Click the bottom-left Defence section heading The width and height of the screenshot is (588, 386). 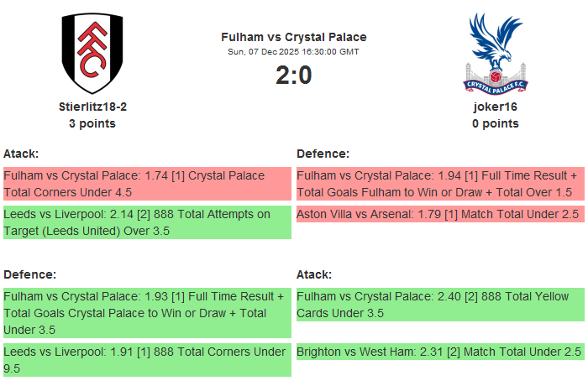click(x=29, y=274)
